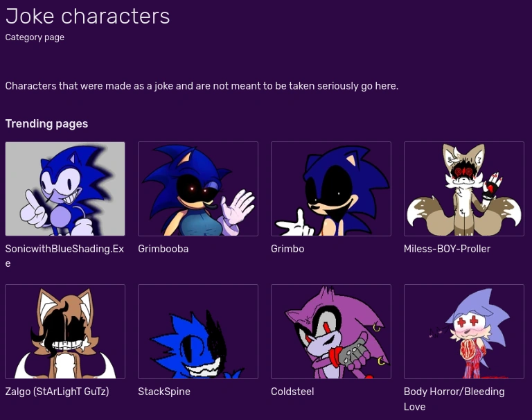
Task: Click the Grimbooba character thumbnail
Action: point(198,189)
